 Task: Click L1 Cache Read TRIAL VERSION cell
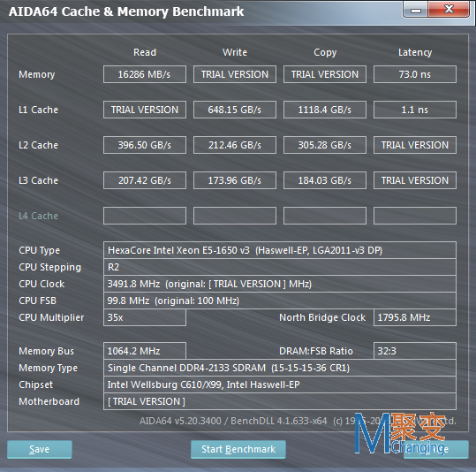(145, 110)
